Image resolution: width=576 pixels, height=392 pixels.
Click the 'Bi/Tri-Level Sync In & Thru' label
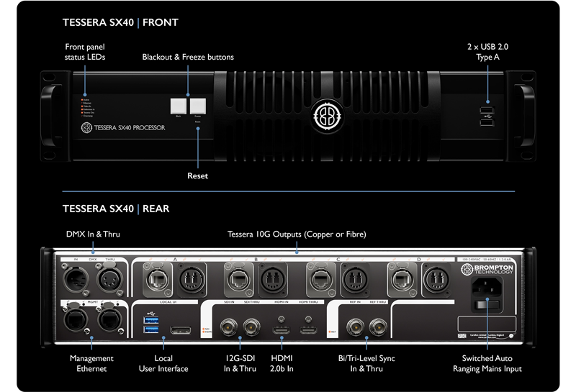pyautogui.click(x=366, y=363)
